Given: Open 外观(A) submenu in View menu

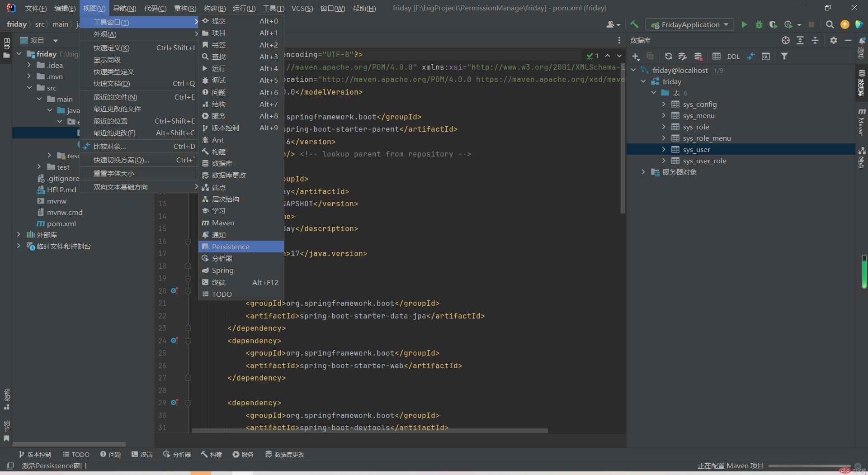Looking at the screenshot, I should (x=139, y=34).
